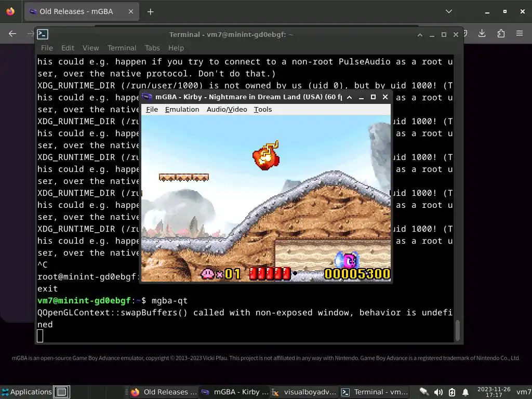Click the green vm7@minint-gd0ebgf prompt
The height and width of the screenshot is (399, 532).
tap(84, 301)
